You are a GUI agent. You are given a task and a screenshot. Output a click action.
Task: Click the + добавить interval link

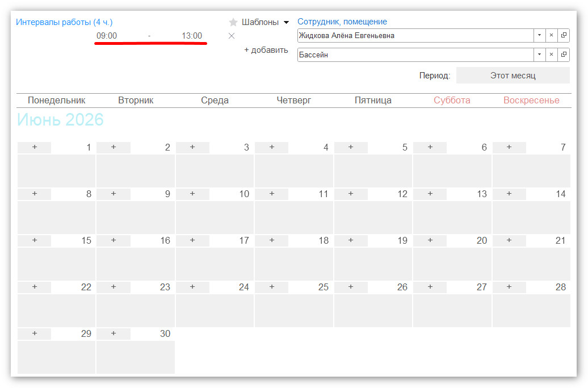click(x=266, y=50)
